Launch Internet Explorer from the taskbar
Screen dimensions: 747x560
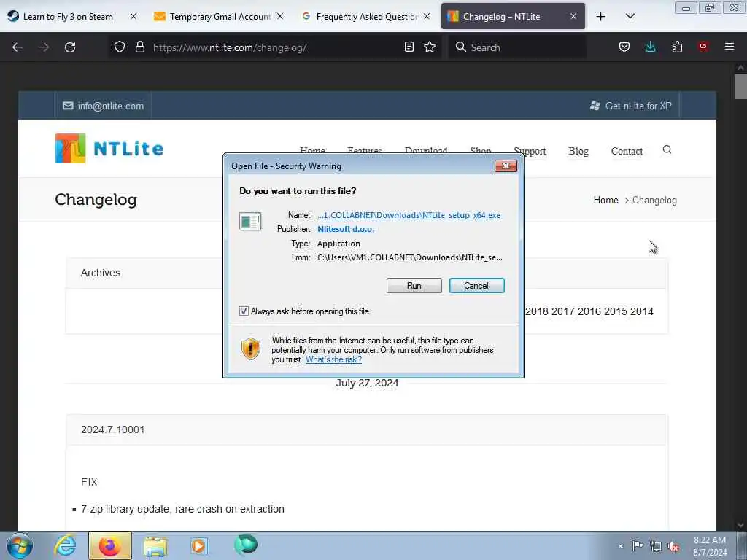pos(65,545)
